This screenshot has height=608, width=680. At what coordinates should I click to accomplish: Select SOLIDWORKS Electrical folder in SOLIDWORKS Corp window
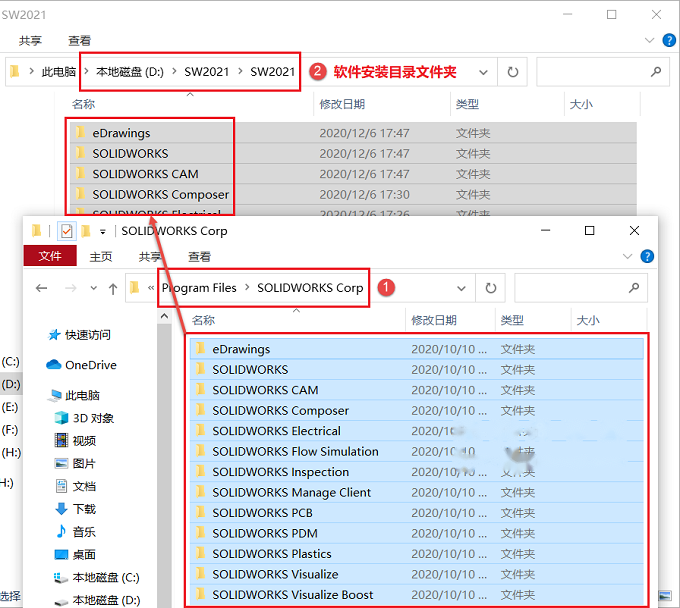pyautogui.click(x=416, y=431)
